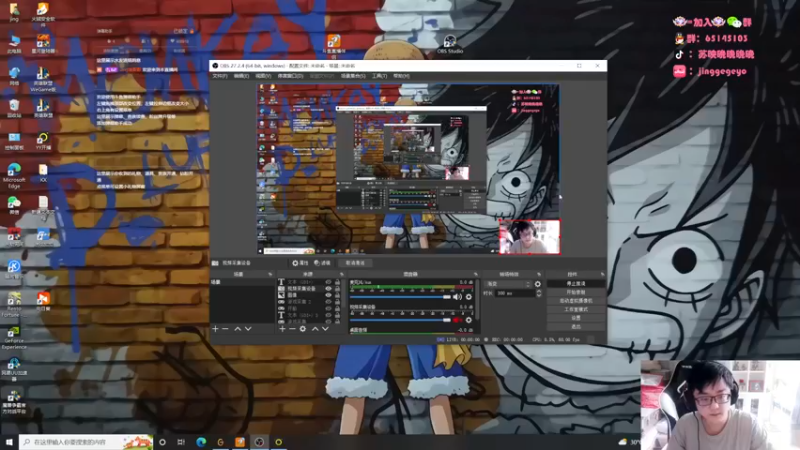Move scene up with up arrow
Viewport: 800px width, 450px height.
[x=238, y=329]
